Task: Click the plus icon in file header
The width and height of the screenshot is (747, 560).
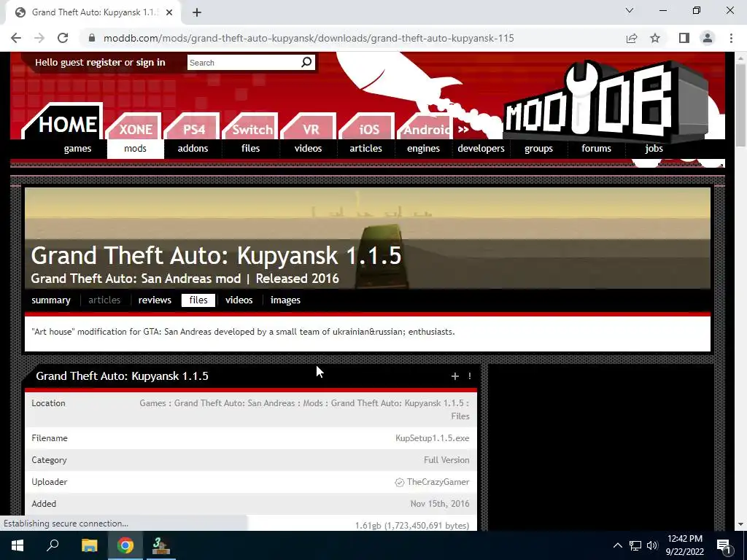Action: click(x=454, y=376)
